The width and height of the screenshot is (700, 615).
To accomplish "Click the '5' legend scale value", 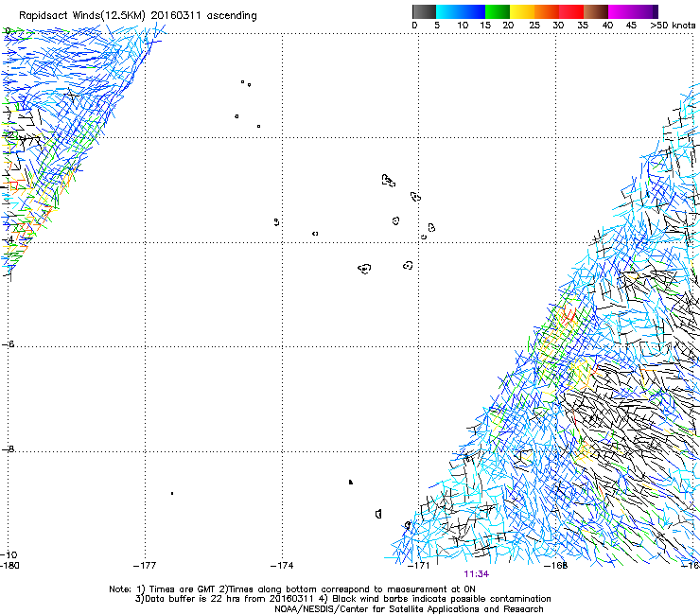I will (x=437, y=26).
